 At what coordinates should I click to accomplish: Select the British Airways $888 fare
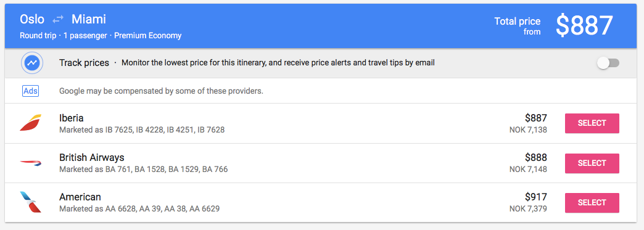(x=592, y=163)
